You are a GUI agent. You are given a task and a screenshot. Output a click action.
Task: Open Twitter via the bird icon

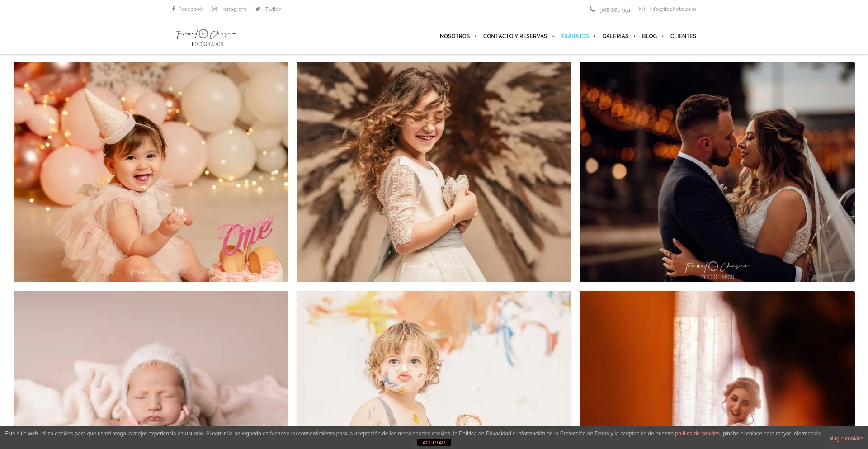point(258,9)
